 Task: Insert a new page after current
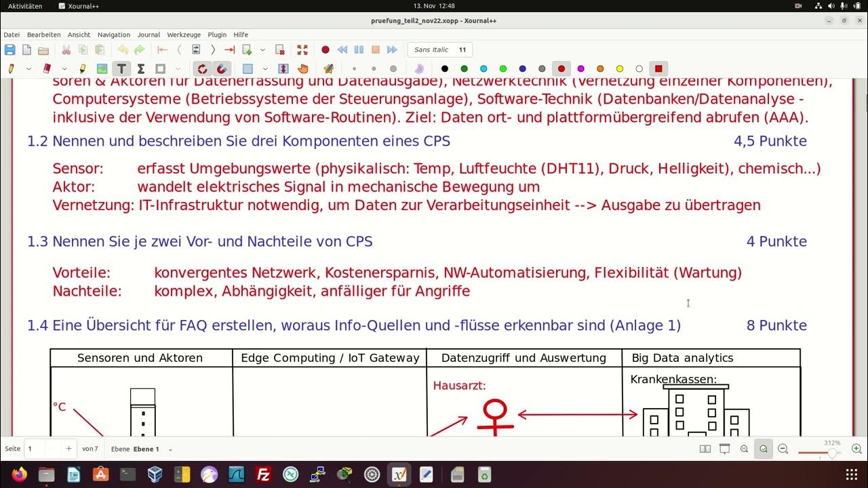[x=247, y=49]
